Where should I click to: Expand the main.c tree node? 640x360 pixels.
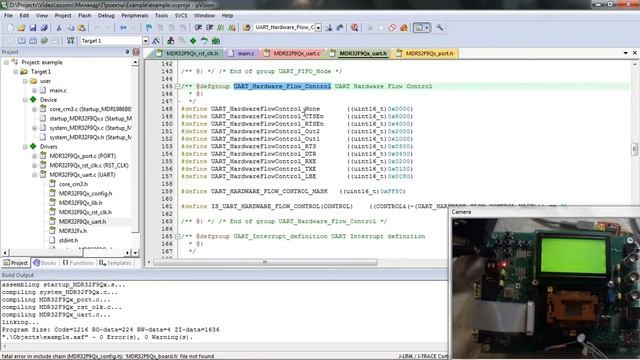pyautogui.click(x=34, y=91)
